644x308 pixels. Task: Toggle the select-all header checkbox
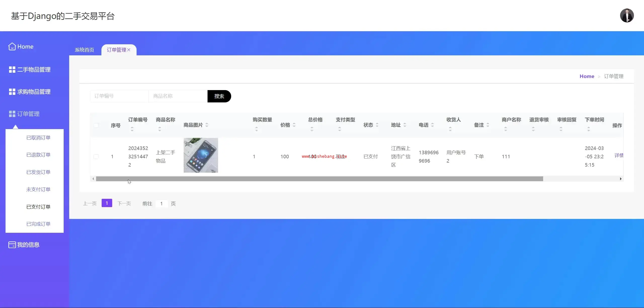[x=96, y=125]
